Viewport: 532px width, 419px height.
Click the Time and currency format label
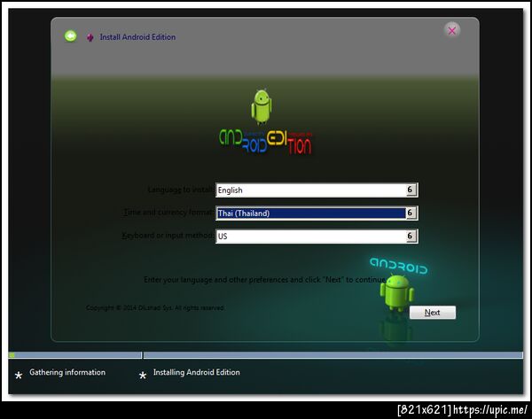(169, 213)
